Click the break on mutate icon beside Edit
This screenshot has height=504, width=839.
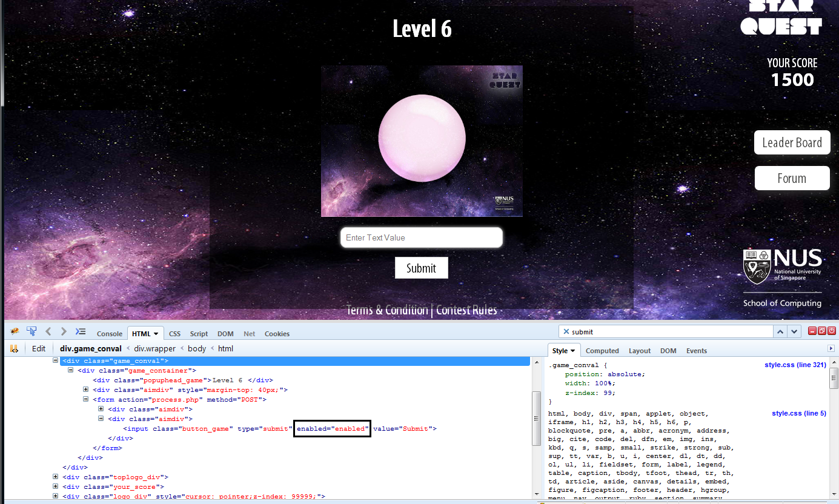point(14,348)
